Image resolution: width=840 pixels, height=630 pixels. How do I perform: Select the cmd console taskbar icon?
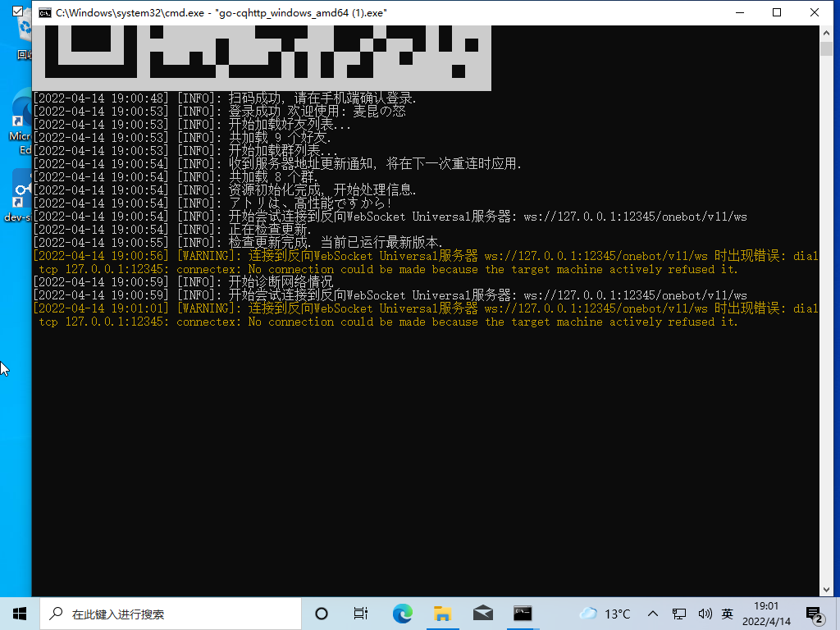tap(523, 614)
